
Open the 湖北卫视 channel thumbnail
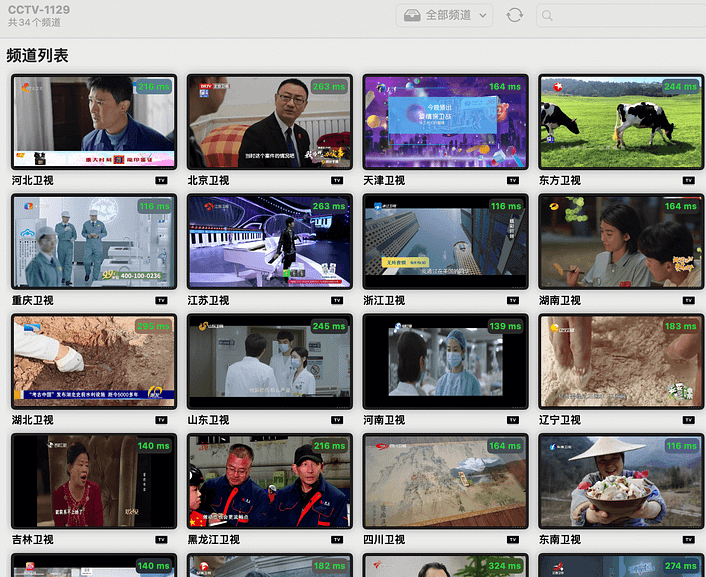point(94,362)
